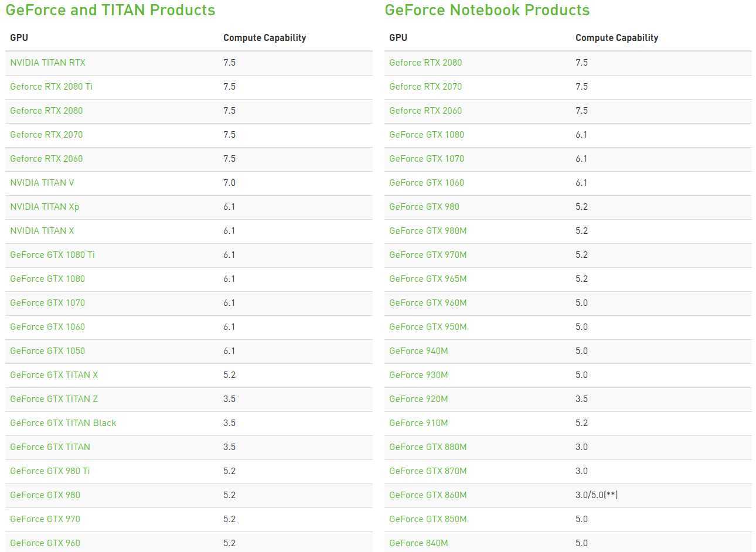Open the NVIDIA TITAN X link

42,231
